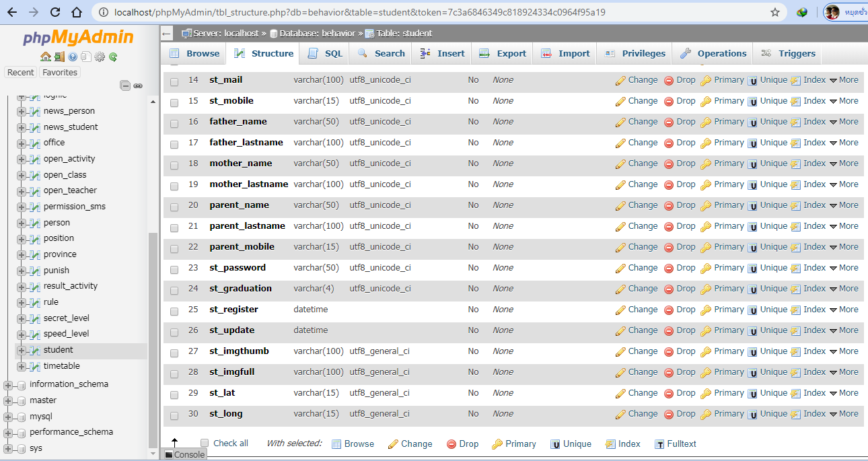
Task: Open the Search tab
Action: pos(382,53)
